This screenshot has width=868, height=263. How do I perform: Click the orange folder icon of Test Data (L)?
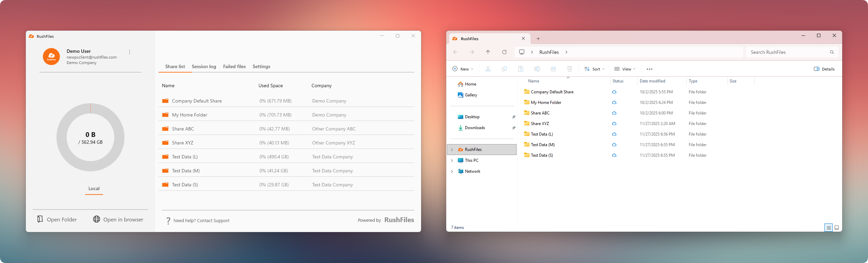tap(165, 157)
